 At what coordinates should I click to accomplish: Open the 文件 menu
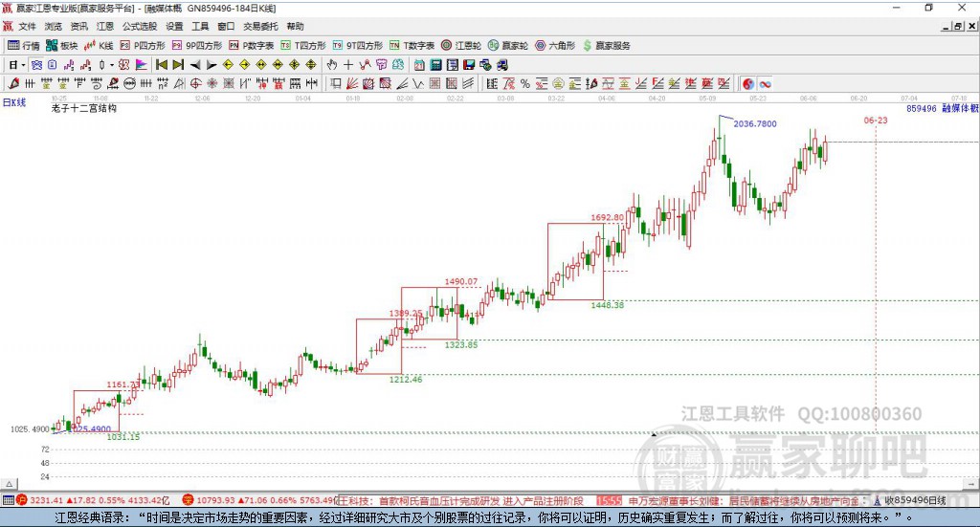click(x=28, y=26)
